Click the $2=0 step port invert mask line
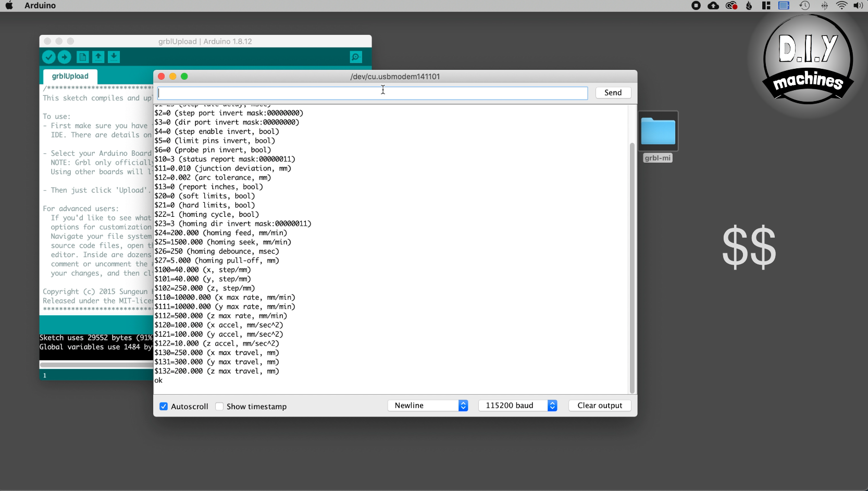Screen dimensions: 868x491 pos(229,113)
